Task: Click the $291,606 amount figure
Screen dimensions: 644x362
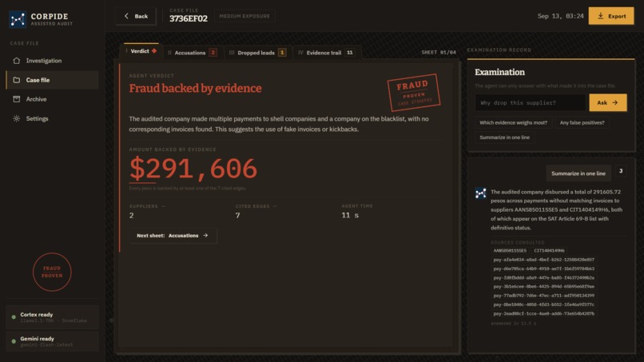Action: tap(193, 169)
